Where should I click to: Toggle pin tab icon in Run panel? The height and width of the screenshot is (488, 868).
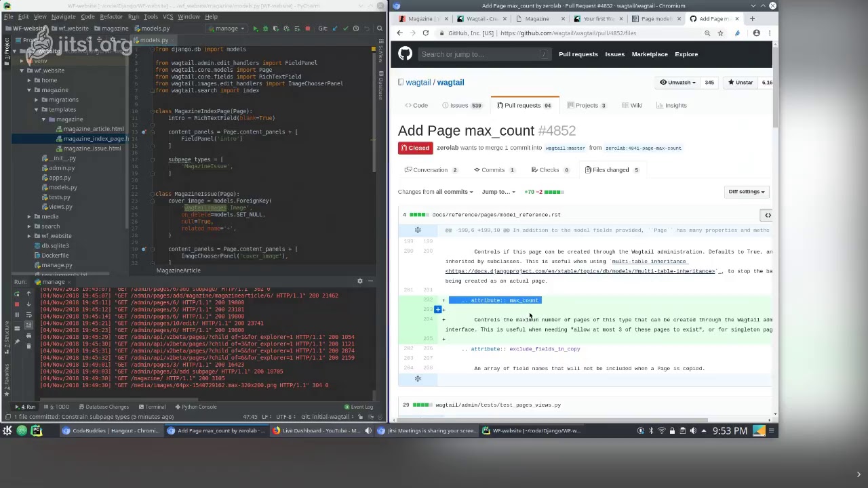click(17, 341)
